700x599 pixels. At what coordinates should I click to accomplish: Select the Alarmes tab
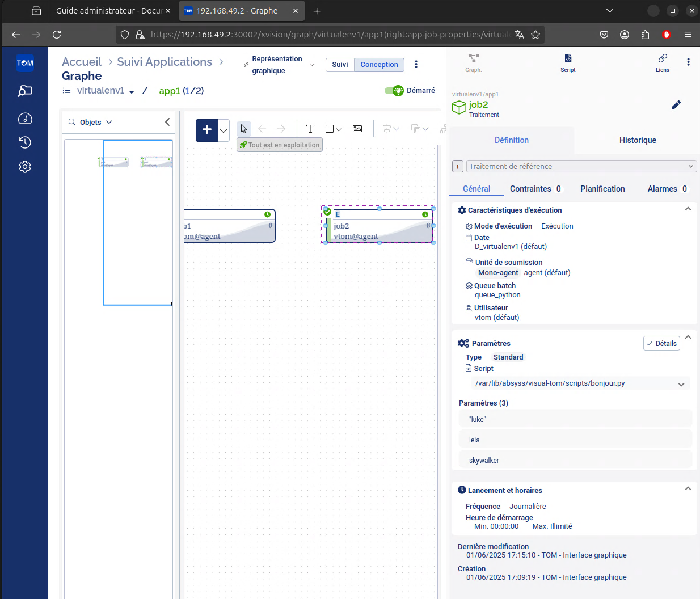[x=667, y=189]
